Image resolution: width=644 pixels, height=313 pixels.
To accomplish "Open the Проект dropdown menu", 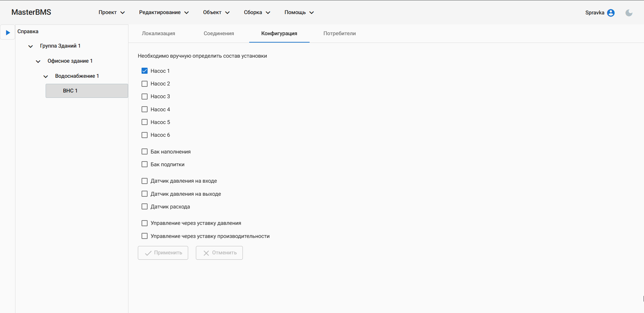I will pyautogui.click(x=111, y=12).
